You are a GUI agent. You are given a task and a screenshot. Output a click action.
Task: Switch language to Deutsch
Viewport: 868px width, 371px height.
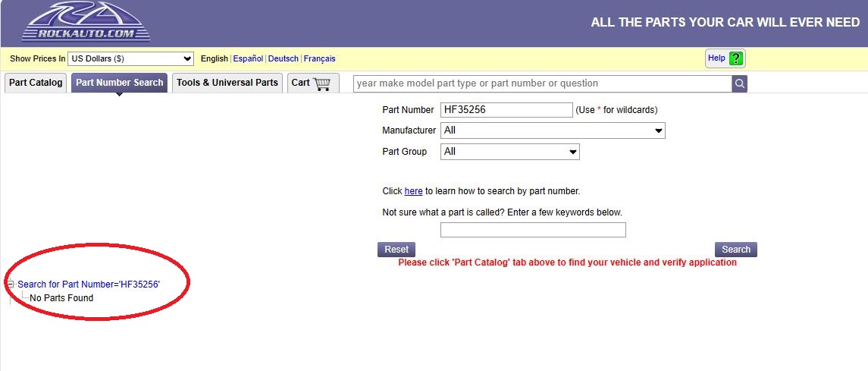(x=284, y=58)
